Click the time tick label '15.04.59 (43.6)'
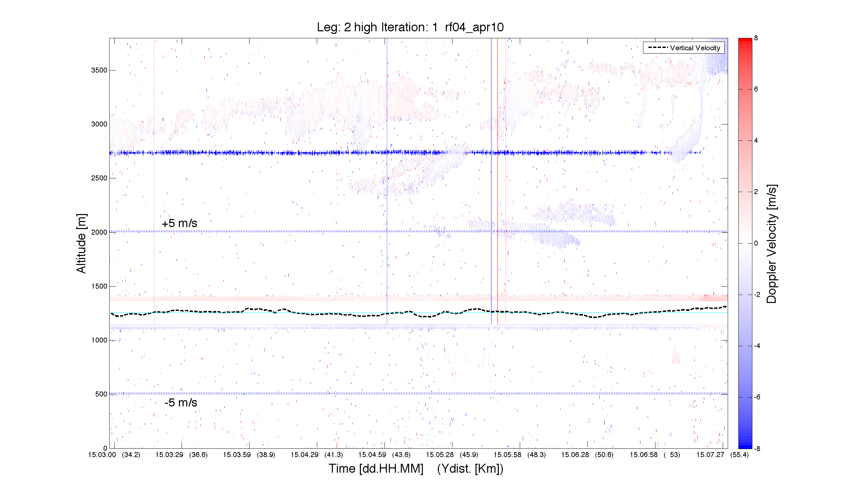The height and width of the screenshot is (504, 844). click(385, 455)
